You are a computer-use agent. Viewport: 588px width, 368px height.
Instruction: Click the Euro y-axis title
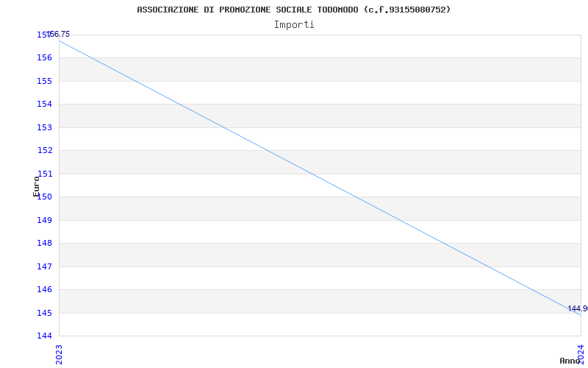click(x=36, y=186)
